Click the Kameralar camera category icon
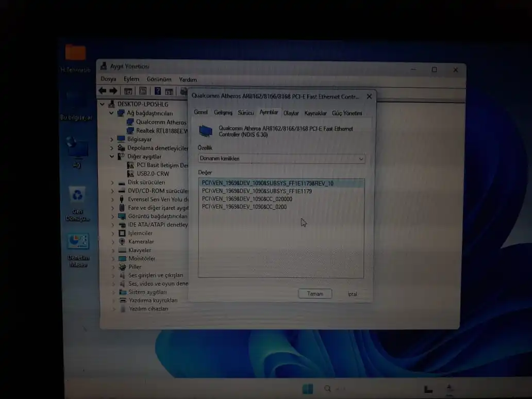Image resolution: width=532 pixels, height=399 pixels. pos(122,241)
